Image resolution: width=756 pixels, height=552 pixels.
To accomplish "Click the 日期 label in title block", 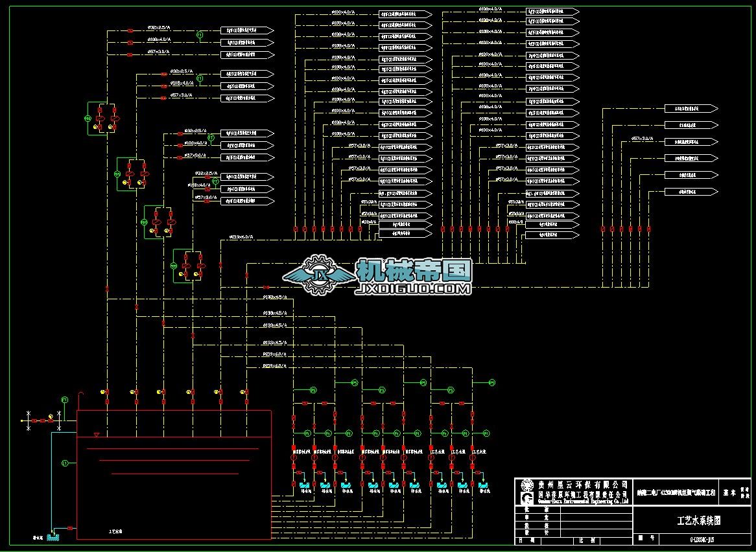I will pos(526,541).
